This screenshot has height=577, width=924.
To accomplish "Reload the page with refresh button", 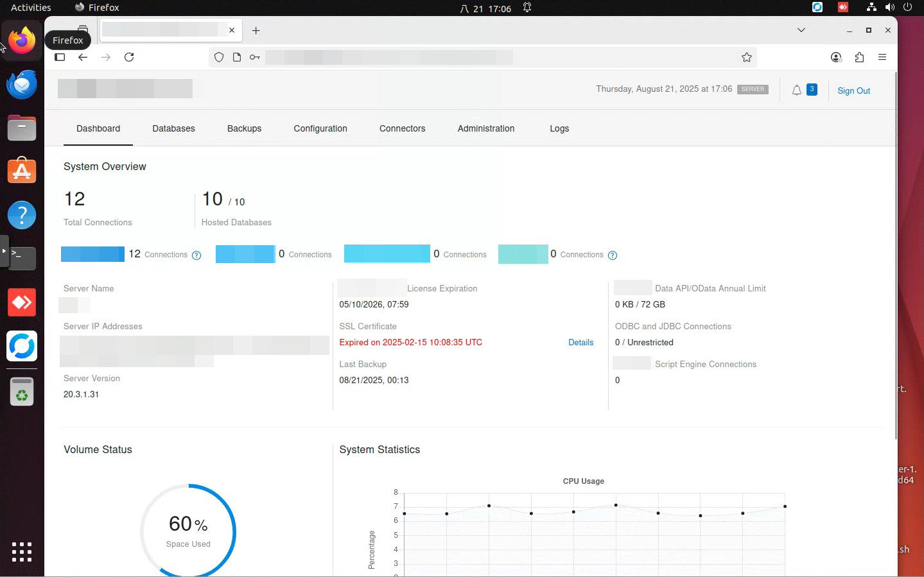I will coord(129,57).
